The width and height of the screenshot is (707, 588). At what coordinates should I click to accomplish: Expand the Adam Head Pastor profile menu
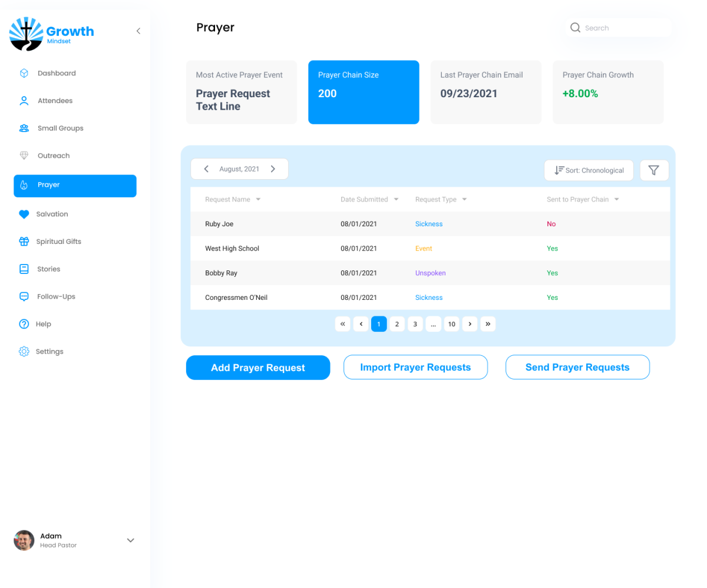click(131, 540)
